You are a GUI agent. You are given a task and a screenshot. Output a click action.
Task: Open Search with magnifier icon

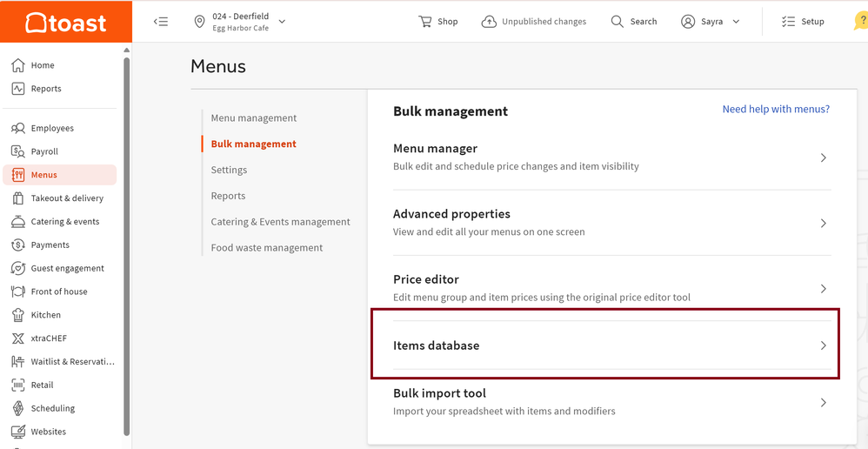[x=618, y=22]
